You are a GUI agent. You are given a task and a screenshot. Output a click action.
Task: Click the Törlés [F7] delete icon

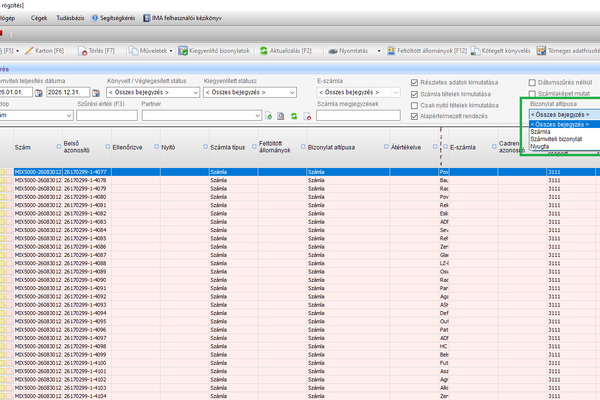pyautogui.click(x=82, y=51)
